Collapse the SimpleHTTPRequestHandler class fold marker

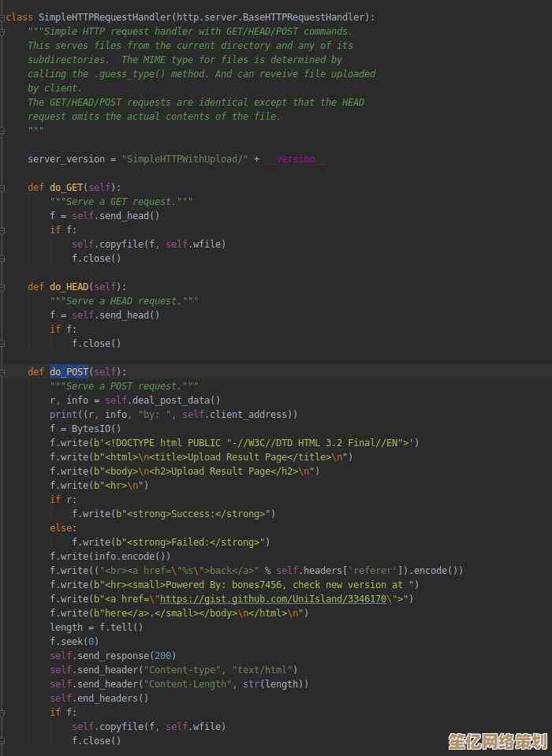pyautogui.click(x=2, y=17)
